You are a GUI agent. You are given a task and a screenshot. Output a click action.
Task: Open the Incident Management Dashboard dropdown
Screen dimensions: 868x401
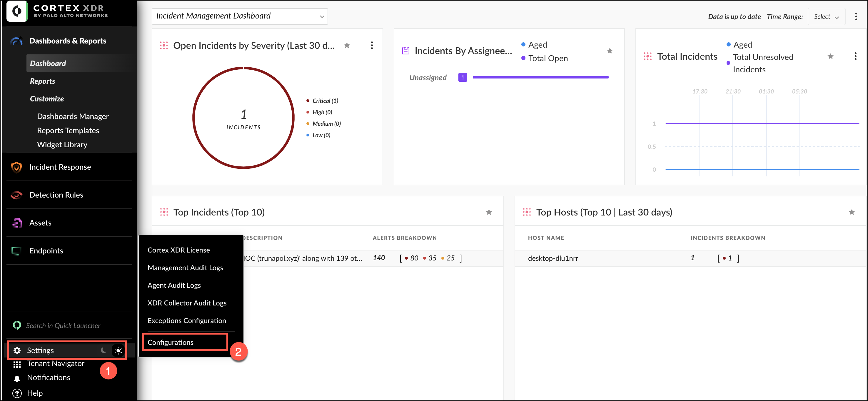(x=240, y=16)
